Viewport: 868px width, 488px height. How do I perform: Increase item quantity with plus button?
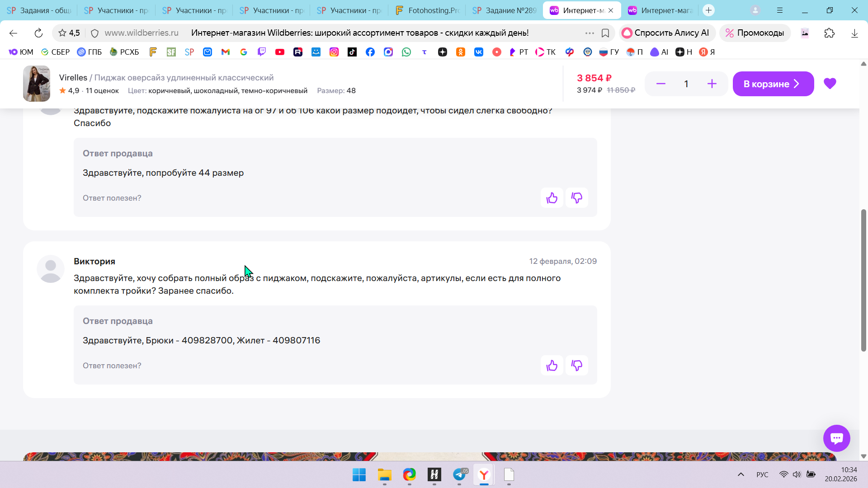pyautogui.click(x=712, y=84)
